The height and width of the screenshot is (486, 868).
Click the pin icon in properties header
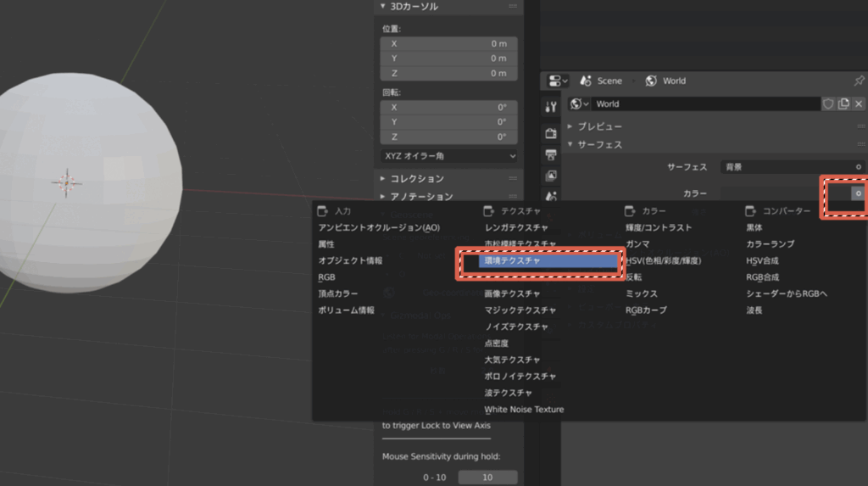coord(859,81)
